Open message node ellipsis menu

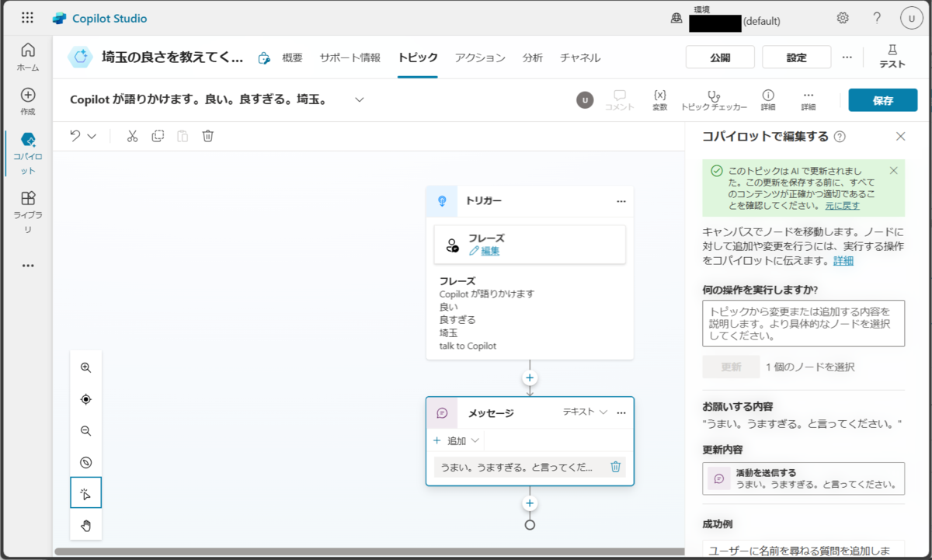point(621,412)
